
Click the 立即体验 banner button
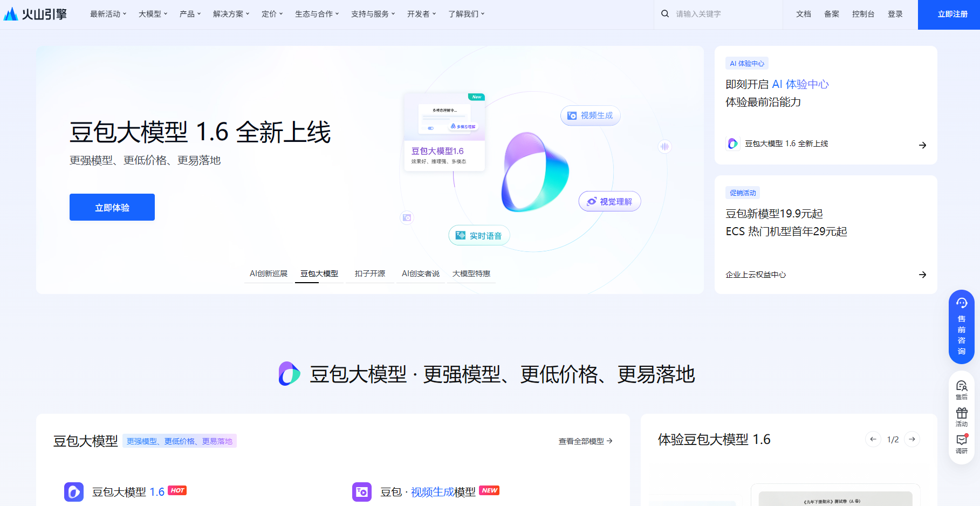coord(112,207)
